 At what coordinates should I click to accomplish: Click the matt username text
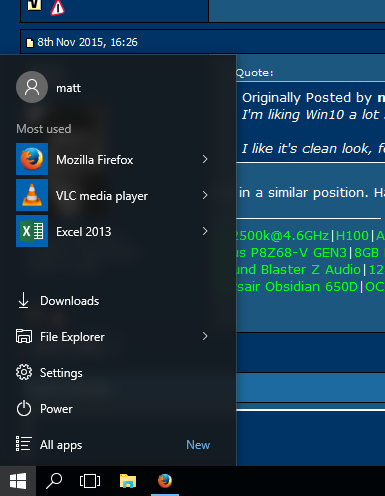[x=68, y=88]
